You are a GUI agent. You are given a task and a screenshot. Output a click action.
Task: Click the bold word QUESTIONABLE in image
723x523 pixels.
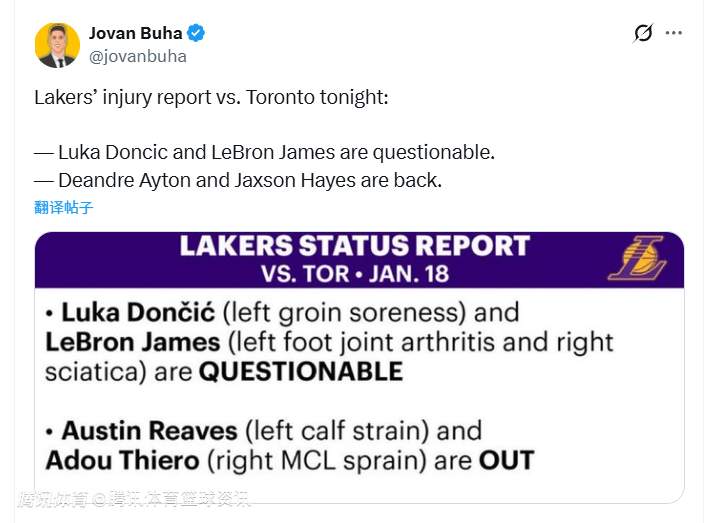(300, 372)
